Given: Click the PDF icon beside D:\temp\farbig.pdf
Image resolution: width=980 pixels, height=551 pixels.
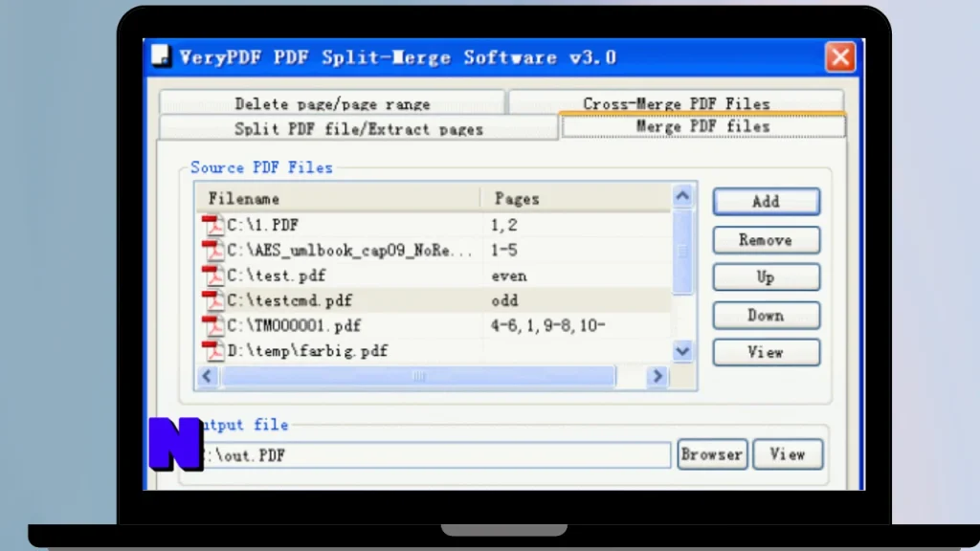Looking at the screenshot, I should point(212,350).
